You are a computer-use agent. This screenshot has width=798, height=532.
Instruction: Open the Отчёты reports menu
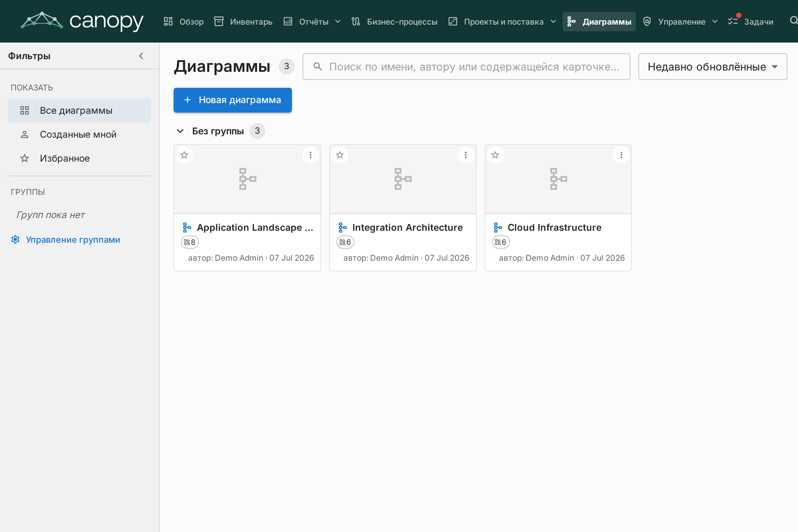312,22
